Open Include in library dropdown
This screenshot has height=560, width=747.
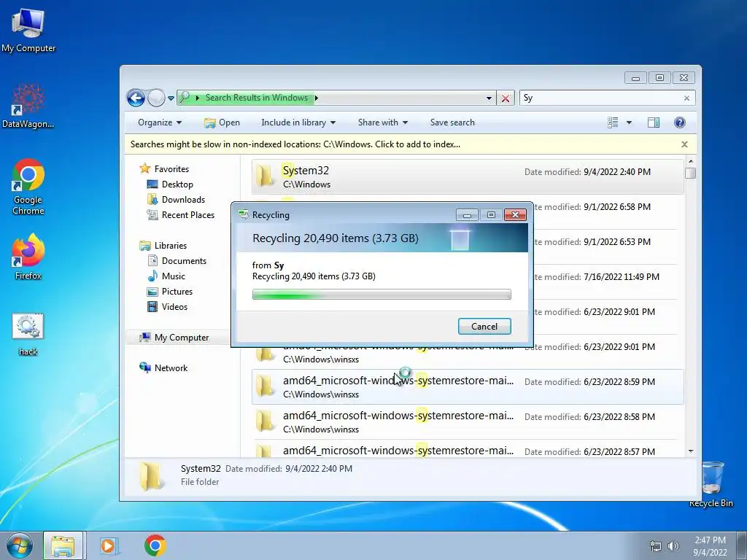298,122
